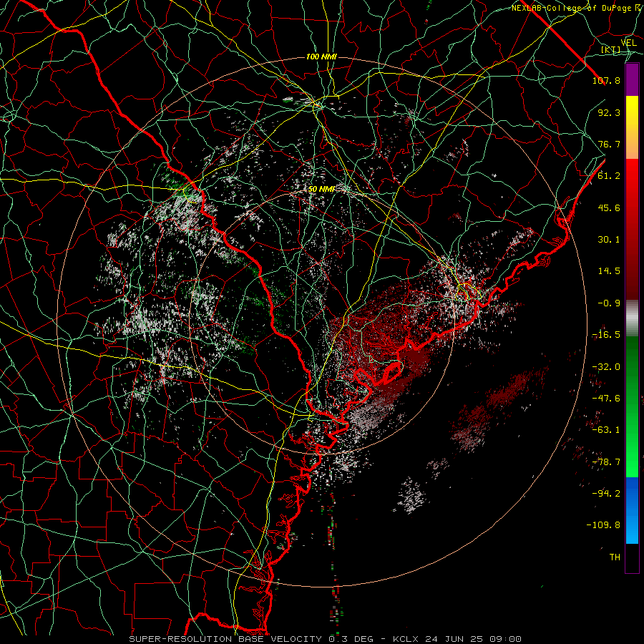
Task: Click the SUPER-RESOLUTION BASE VELOCITY caption
Action: coord(227,639)
